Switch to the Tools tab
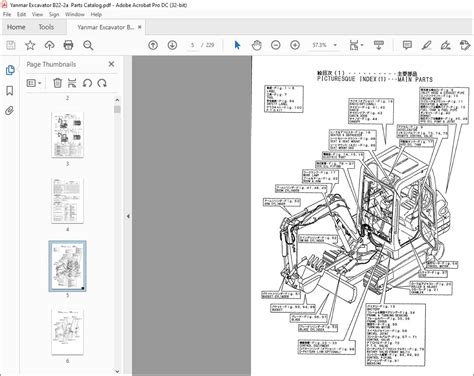The width and height of the screenshot is (474, 376). pos(46,27)
